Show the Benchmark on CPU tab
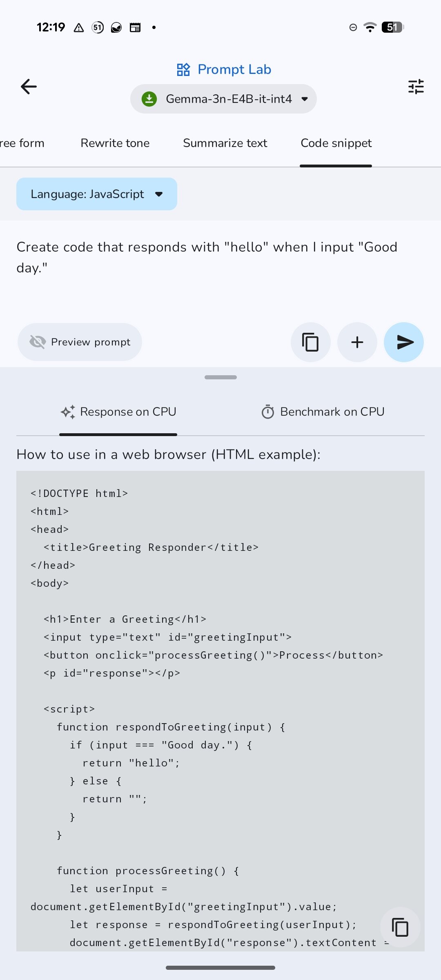Screen dimensions: 441x980 pos(323,412)
